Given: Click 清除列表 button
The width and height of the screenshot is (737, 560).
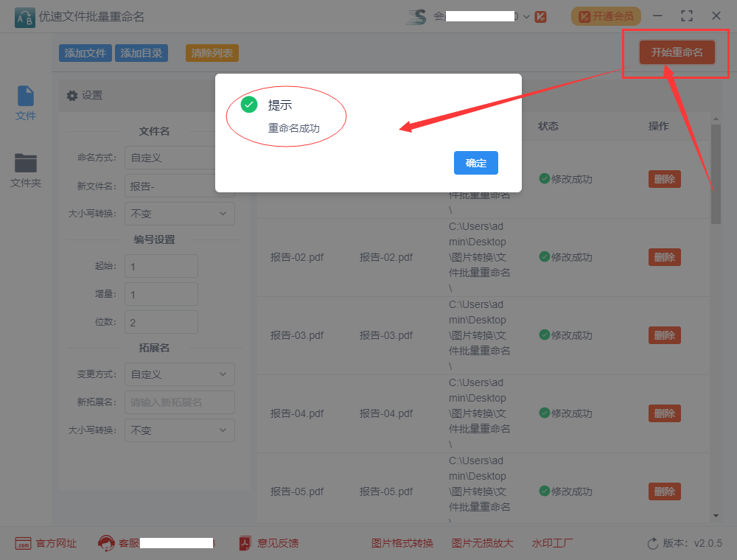Looking at the screenshot, I should point(212,53).
